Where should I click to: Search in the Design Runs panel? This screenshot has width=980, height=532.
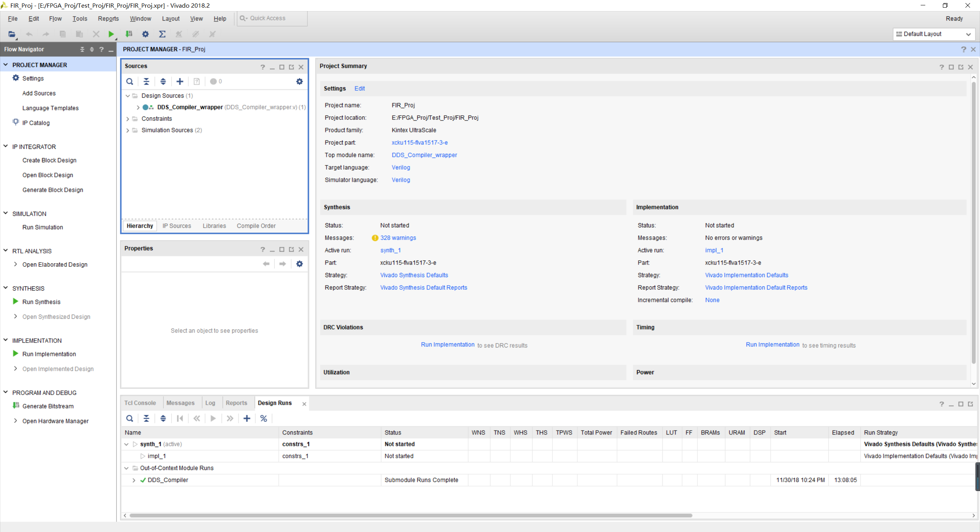(130, 418)
